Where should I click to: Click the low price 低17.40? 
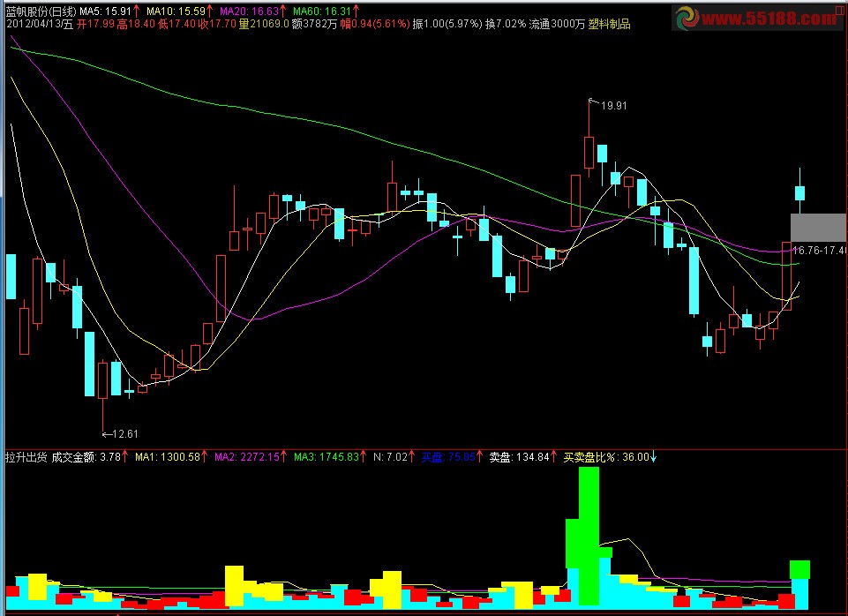point(177,24)
